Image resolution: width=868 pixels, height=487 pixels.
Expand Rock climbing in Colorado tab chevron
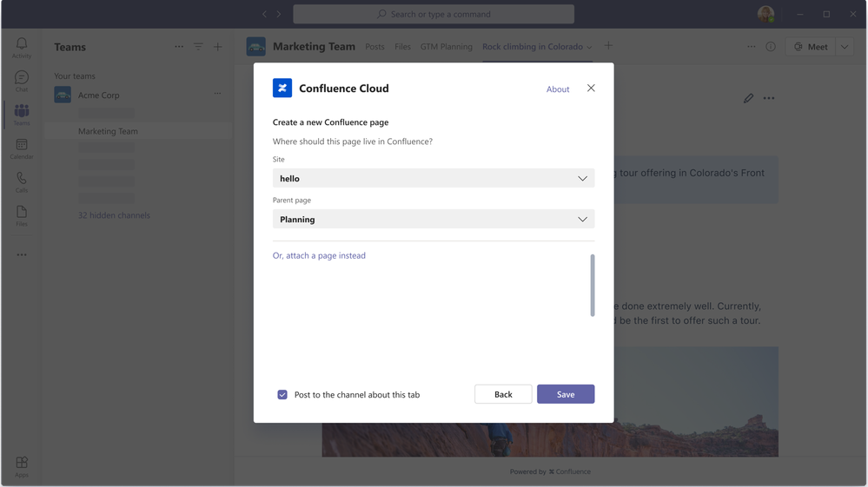589,48
